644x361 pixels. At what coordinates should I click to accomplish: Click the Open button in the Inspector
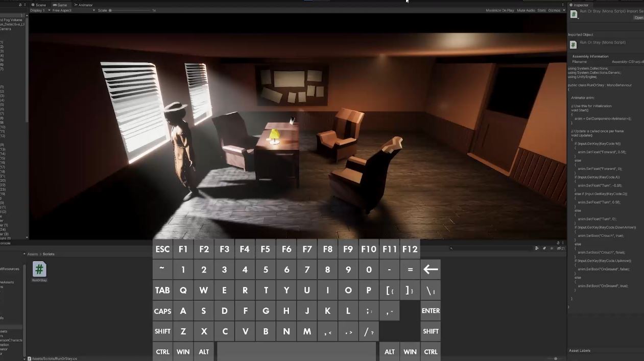pos(638,18)
